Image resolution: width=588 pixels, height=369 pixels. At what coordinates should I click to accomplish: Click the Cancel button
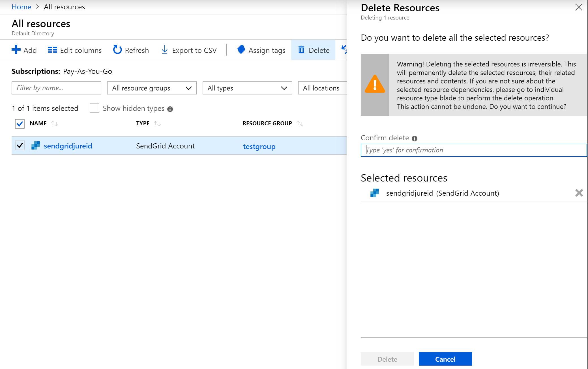(x=445, y=358)
